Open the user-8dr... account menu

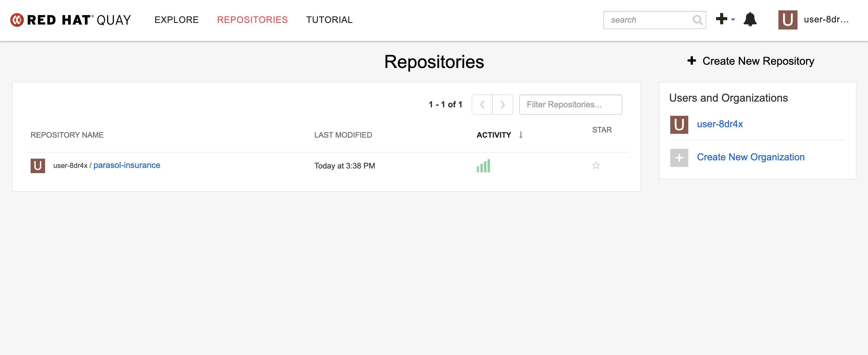coord(826,20)
